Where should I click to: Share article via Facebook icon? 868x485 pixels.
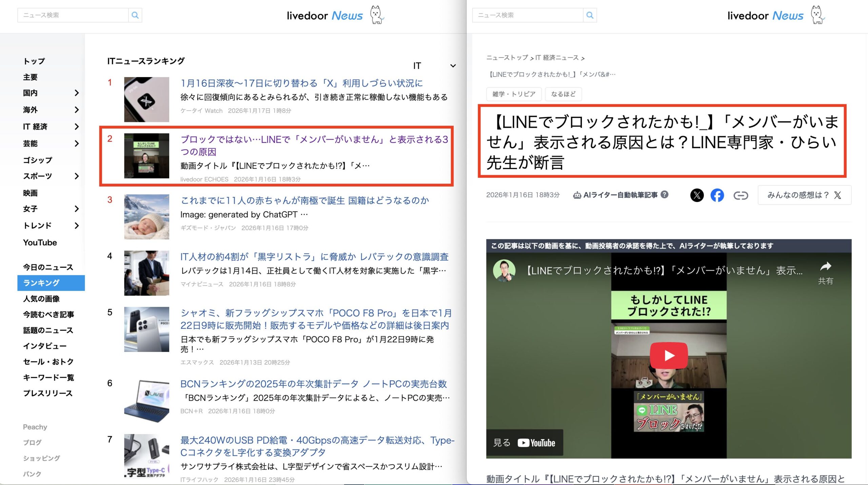click(717, 195)
